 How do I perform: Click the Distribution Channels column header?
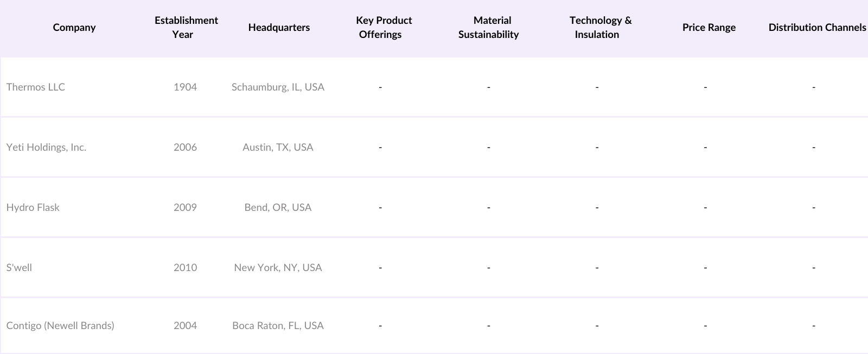pyautogui.click(x=817, y=28)
